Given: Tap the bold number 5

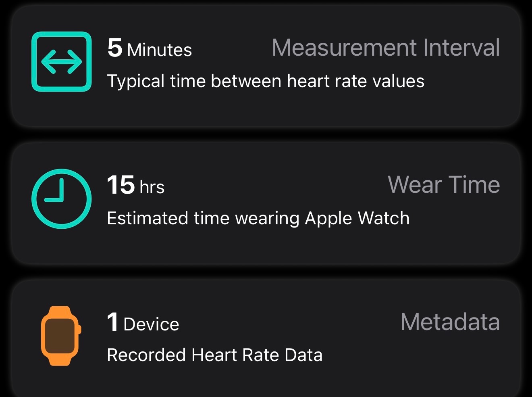Looking at the screenshot, I should point(115,48).
